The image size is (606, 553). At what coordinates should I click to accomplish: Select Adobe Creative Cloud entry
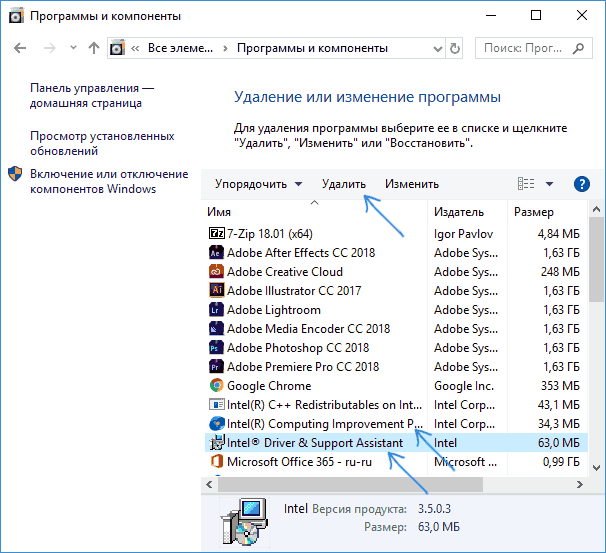[285, 272]
